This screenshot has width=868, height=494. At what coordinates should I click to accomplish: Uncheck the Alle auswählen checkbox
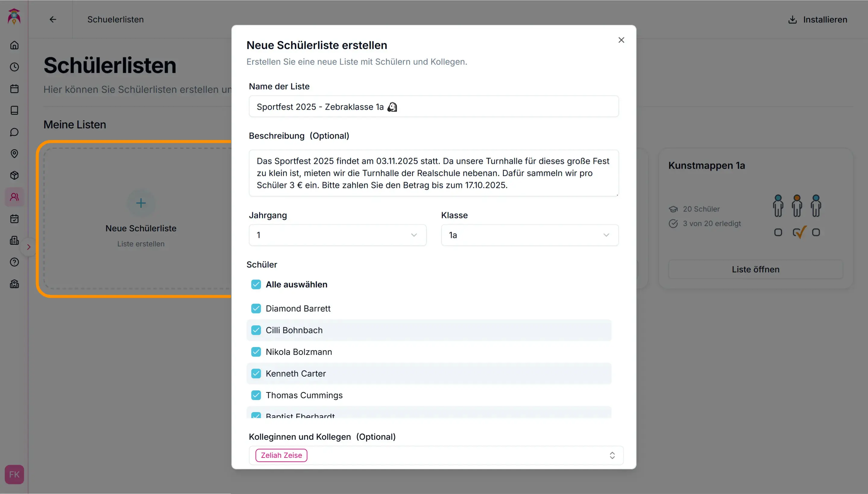(256, 284)
